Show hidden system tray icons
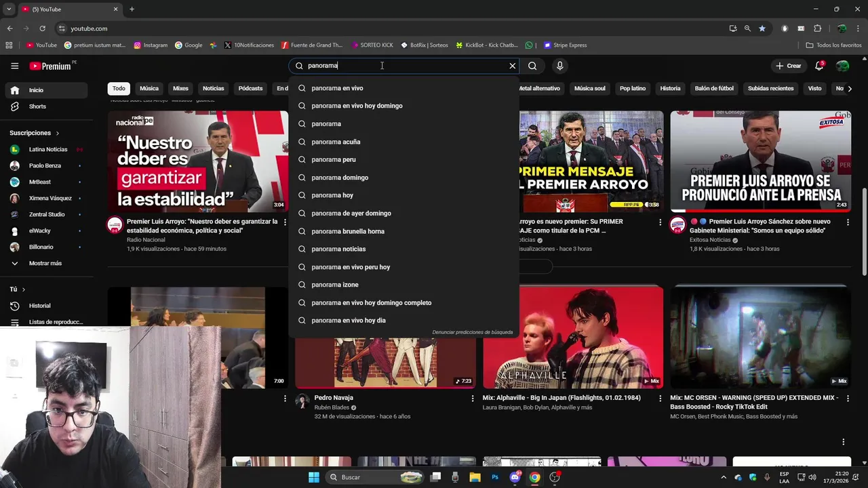The height and width of the screenshot is (488, 868). (x=723, y=477)
